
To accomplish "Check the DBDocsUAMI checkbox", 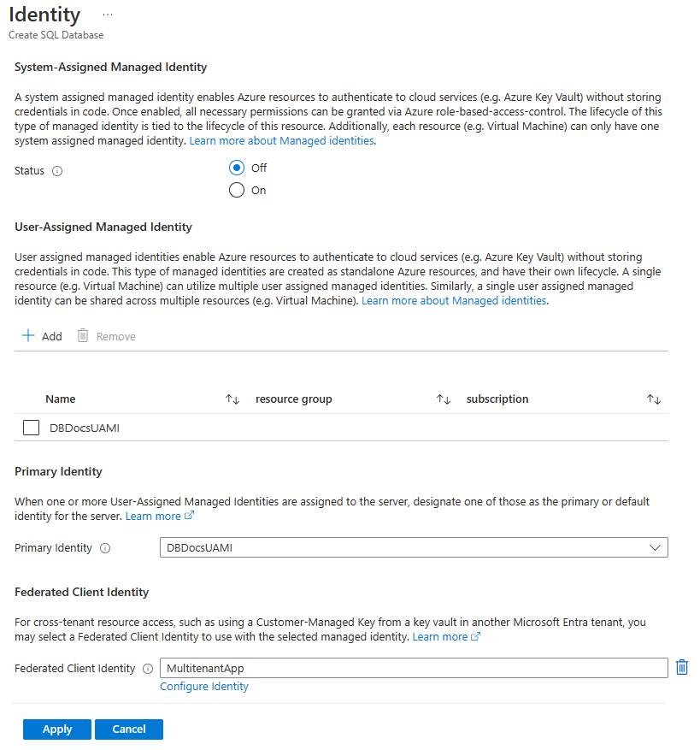I will coord(32,428).
